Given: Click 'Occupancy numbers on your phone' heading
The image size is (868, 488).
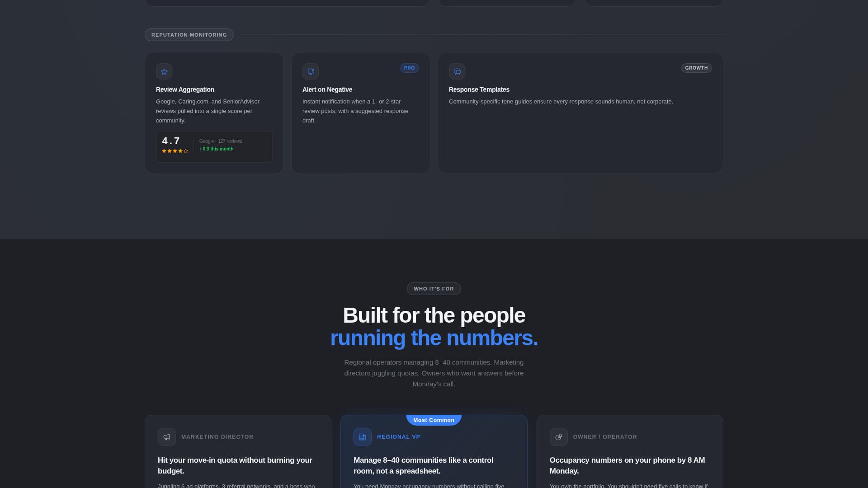Looking at the screenshot, I should (x=627, y=465).
